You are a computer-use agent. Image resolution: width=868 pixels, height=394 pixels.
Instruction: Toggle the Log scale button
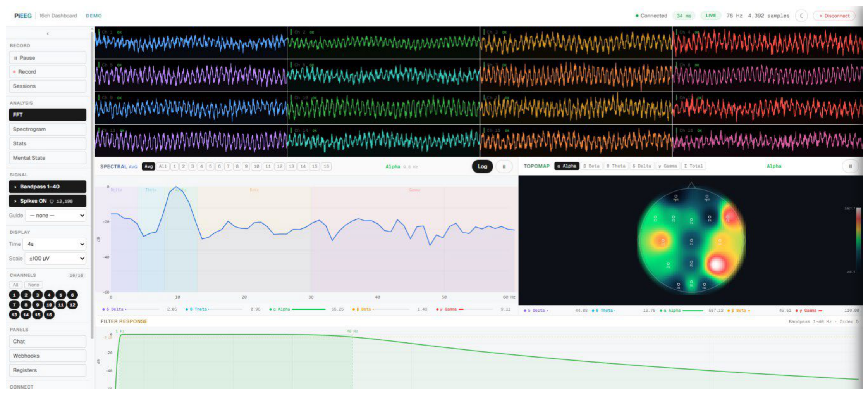pyautogui.click(x=482, y=166)
